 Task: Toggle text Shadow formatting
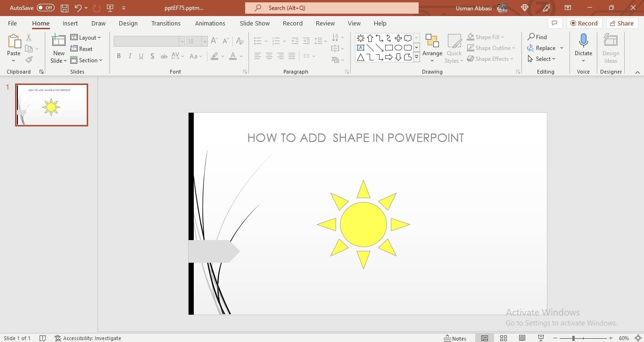(152, 56)
